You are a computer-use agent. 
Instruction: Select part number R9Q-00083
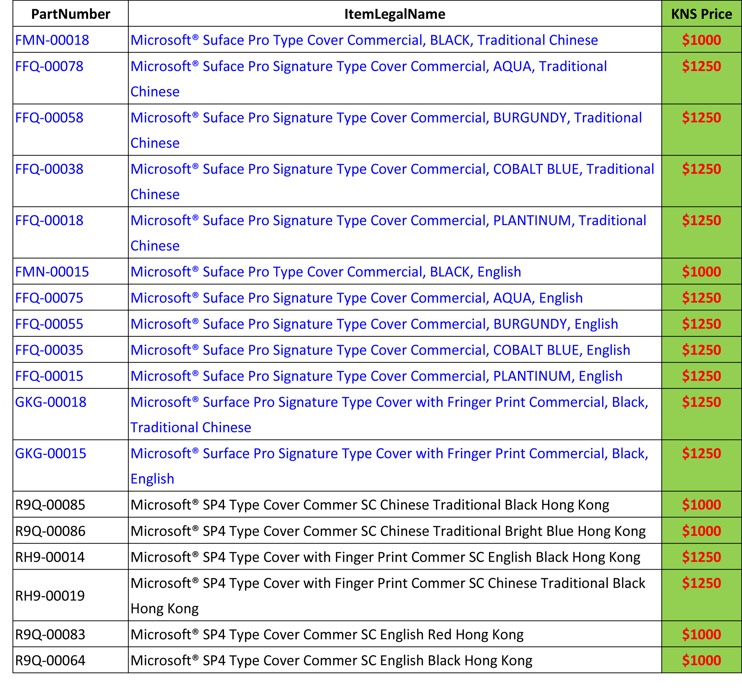click(x=50, y=634)
